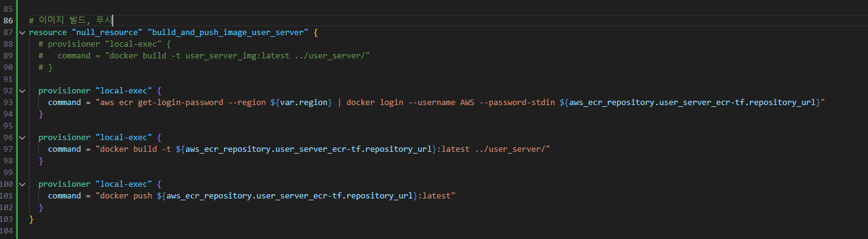Screen dimensions: 868x239
Task: Collapse the provisioner block fold arrow on line 92
Action: (x=22, y=90)
